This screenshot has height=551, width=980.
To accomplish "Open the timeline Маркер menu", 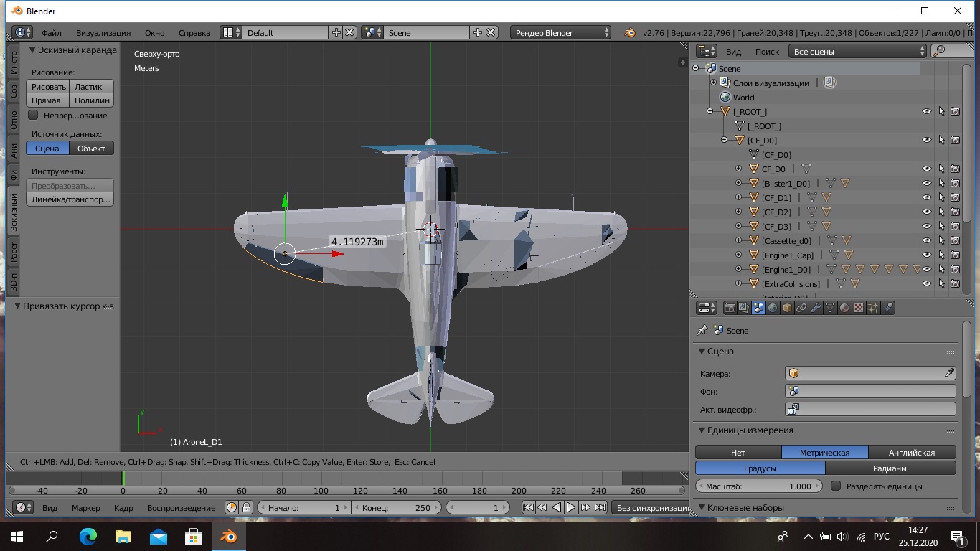I will 86,508.
